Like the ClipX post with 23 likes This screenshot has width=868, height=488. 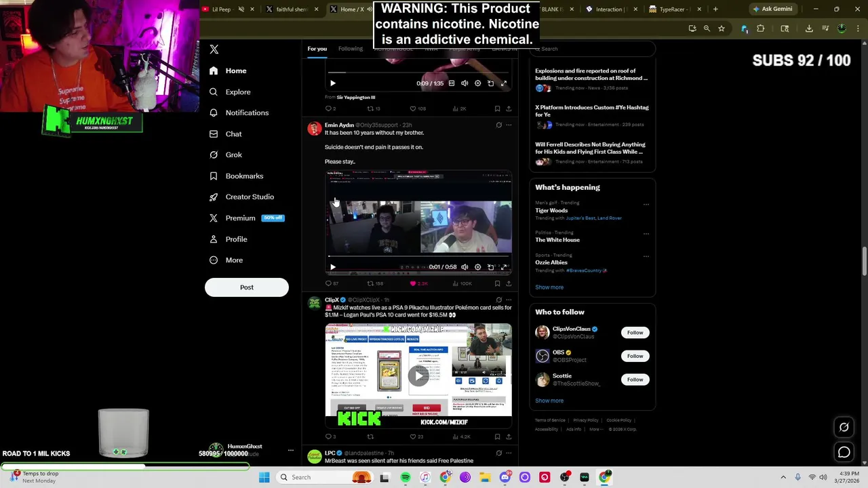[416, 436]
